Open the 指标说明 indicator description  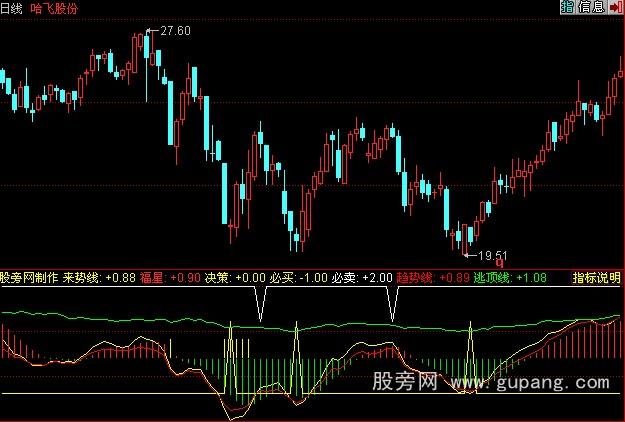coord(597,278)
